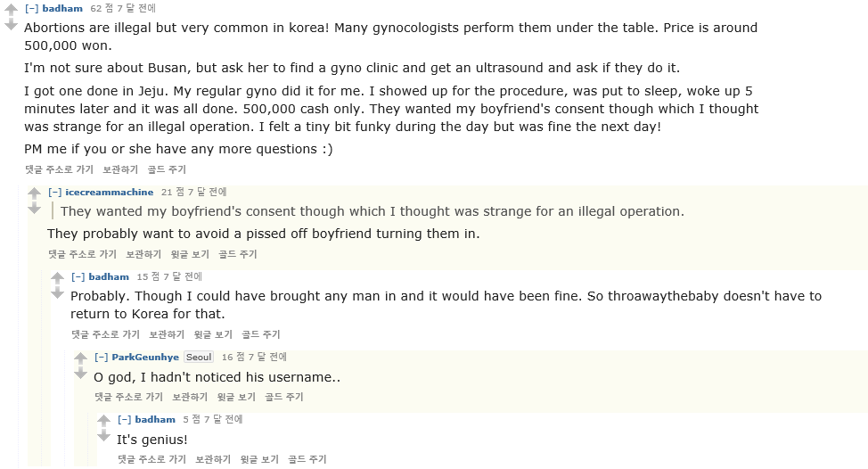Upvote ParkGeunhye's comment
Screen dimensions: 868x469
[80, 358]
